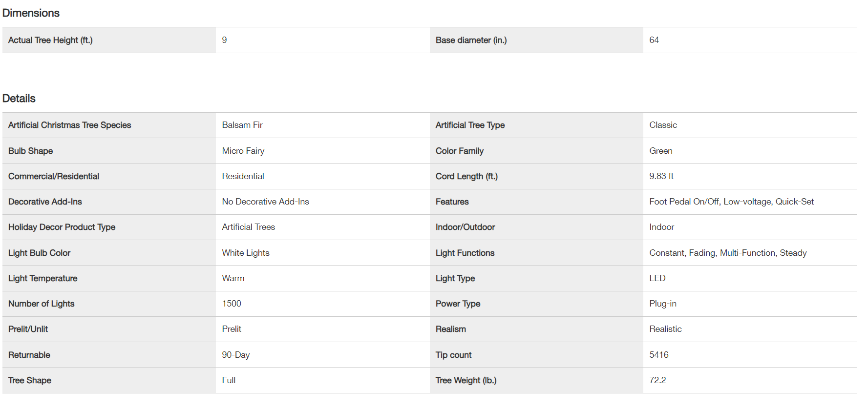Click the Actual Tree Height label
Image resolution: width=868 pixels, height=410 pixels.
coord(50,40)
